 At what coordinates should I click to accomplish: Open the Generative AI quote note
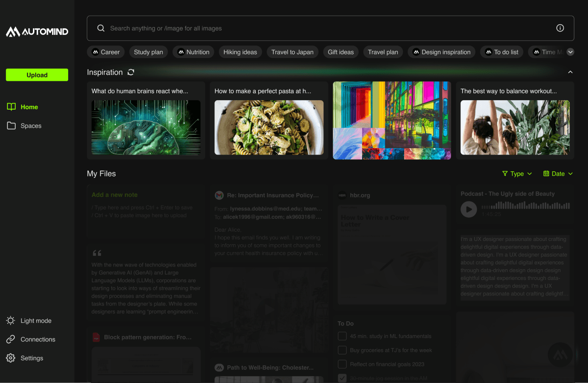[x=146, y=283]
